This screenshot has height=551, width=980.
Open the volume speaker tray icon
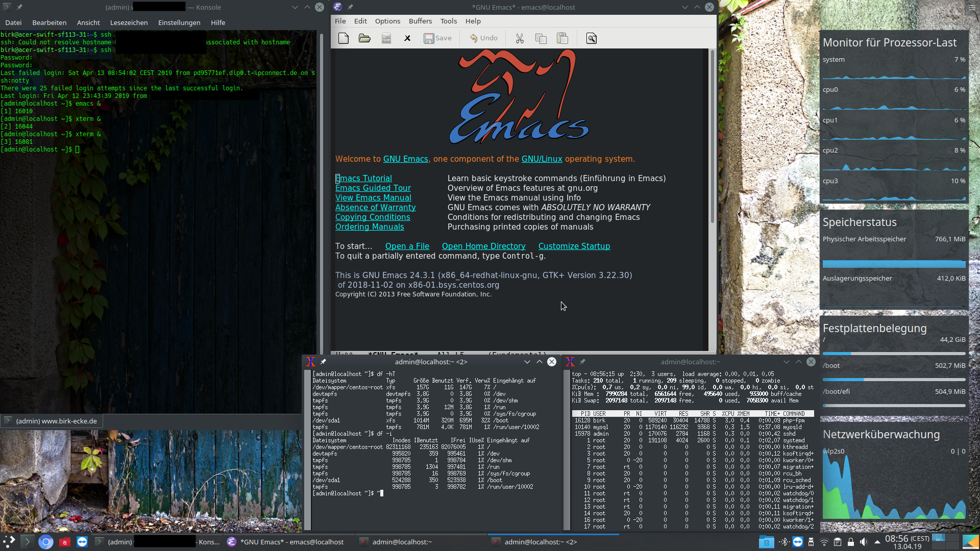[864, 542]
